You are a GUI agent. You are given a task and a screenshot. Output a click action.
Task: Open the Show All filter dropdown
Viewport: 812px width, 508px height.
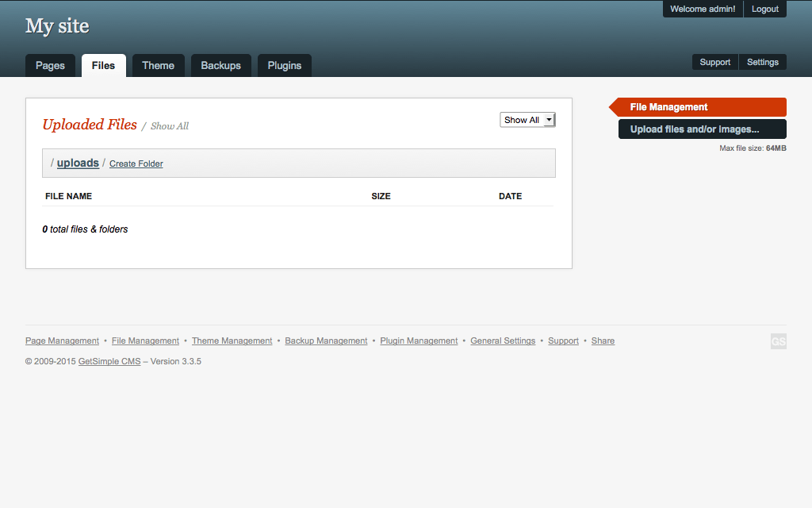pyautogui.click(x=527, y=120)
